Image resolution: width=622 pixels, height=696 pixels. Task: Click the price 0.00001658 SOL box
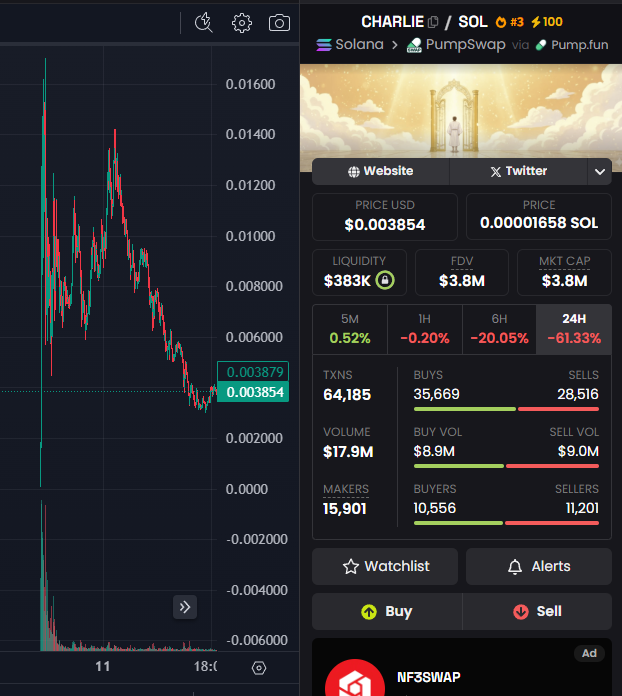[539, 217]
